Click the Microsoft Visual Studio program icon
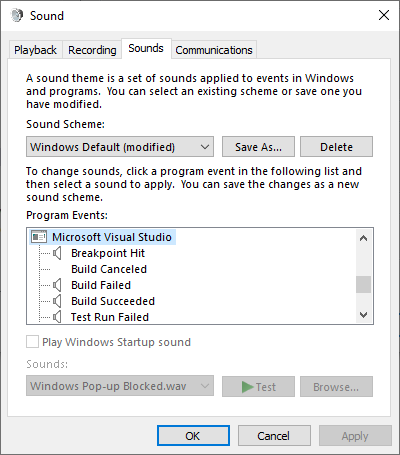 coord(39,237)
